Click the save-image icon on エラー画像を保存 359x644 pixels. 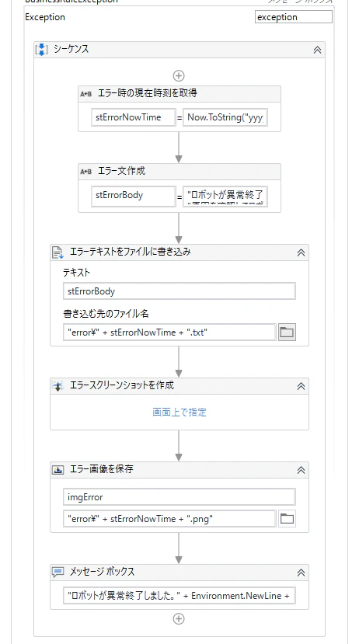[x=58, y=470]
